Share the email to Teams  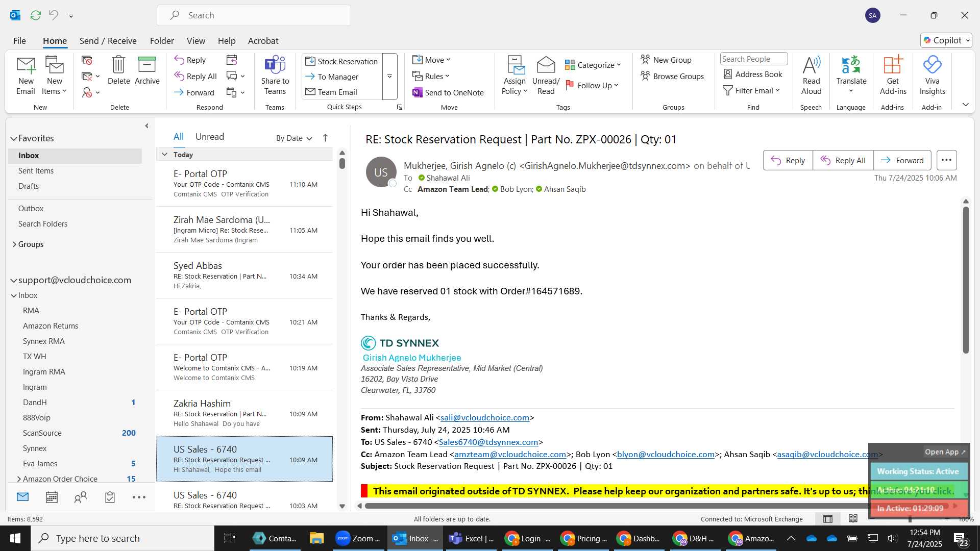pyautogui.click(x=275, y=76)
